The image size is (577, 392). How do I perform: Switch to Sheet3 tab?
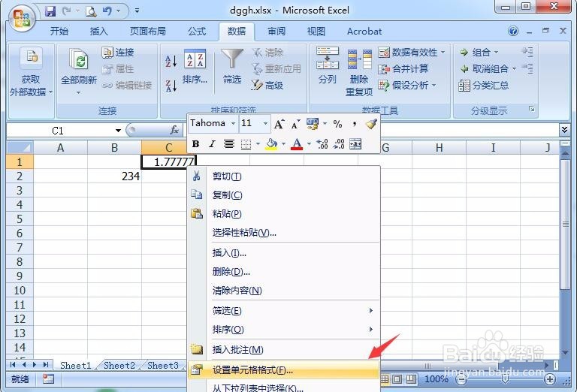(x=162, y=366)
